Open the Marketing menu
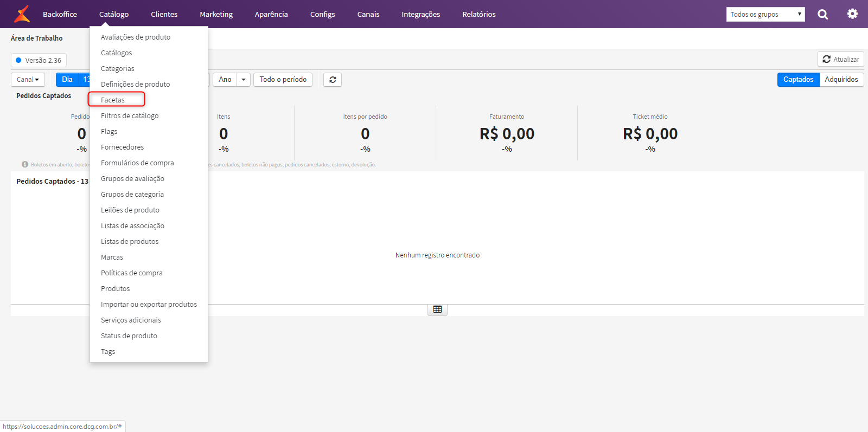The height and width of the screenshot is (432, 868). click(x=216, y=14)
